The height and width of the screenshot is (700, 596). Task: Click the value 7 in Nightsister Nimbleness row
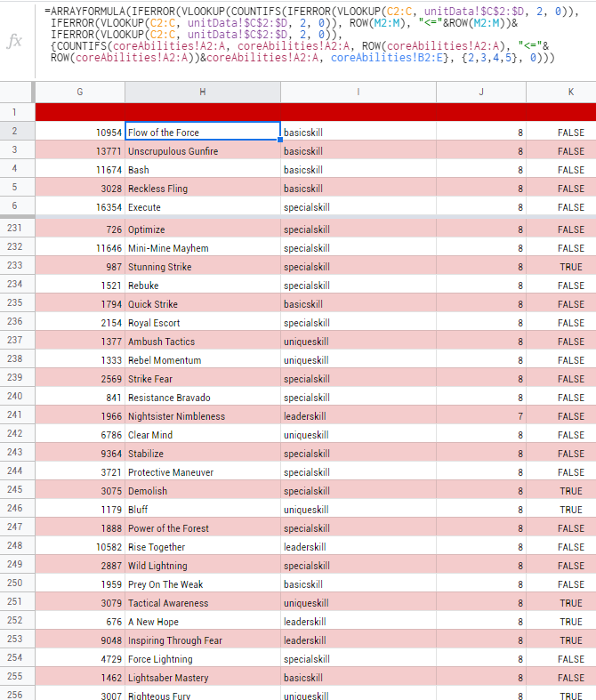[x=520, y=416]
